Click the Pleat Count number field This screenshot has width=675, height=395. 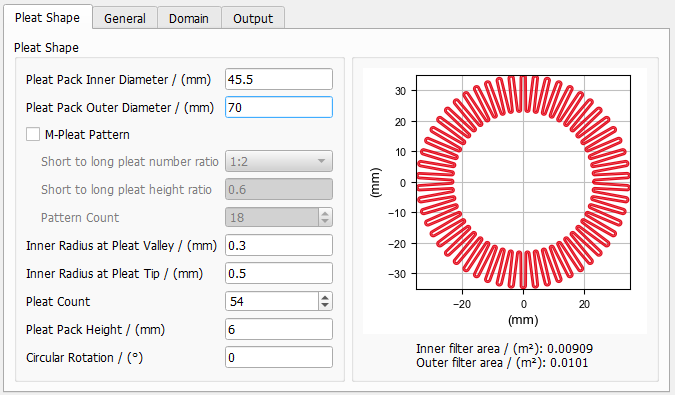272,301
